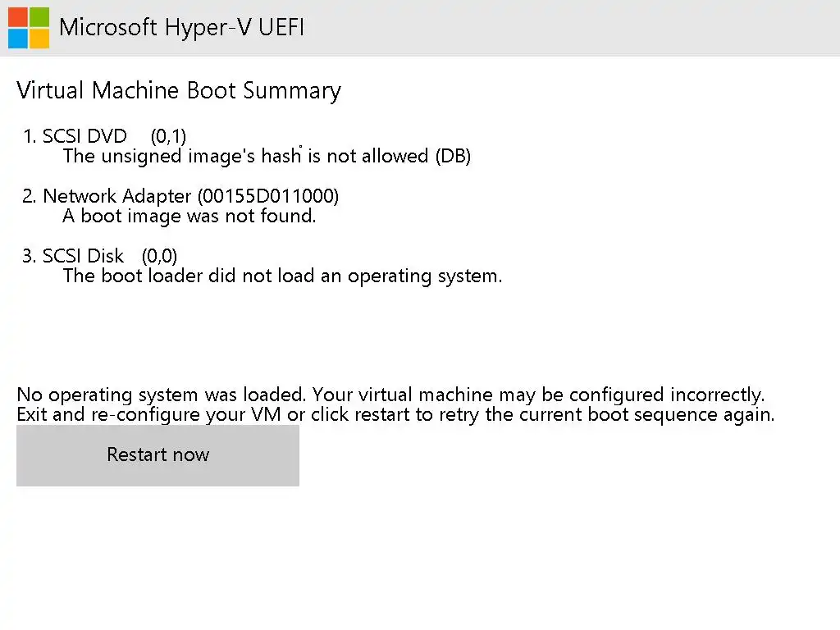Click the 00155D011000 MAC address text
This screenshot has width=840, height=630.
click(268, 196)
